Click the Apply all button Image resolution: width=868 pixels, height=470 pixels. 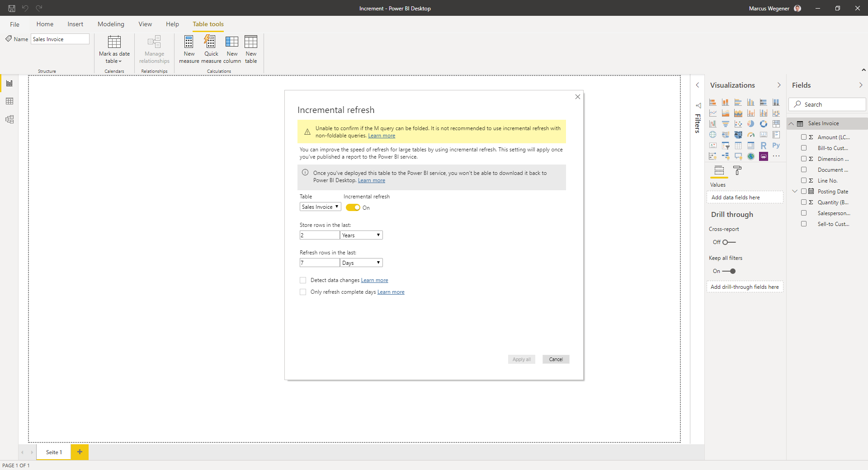point(522,359)
